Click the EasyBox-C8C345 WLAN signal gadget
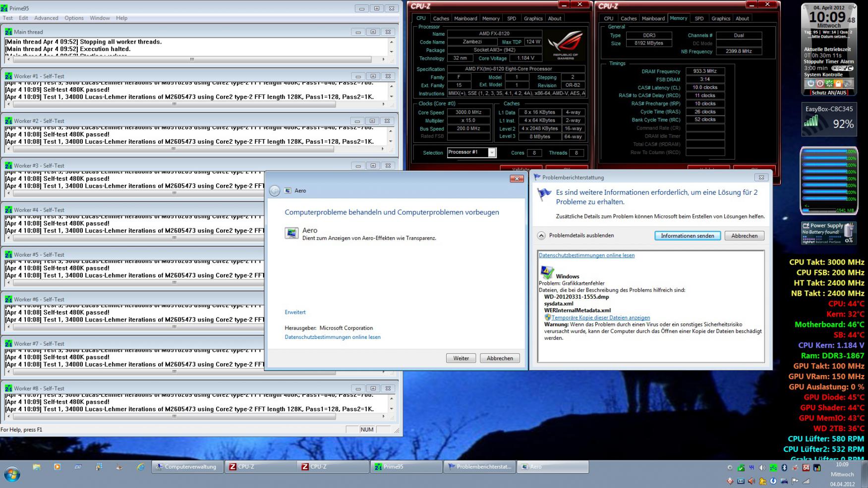Viewport: 868px width, 488px height. click(829, 119)
